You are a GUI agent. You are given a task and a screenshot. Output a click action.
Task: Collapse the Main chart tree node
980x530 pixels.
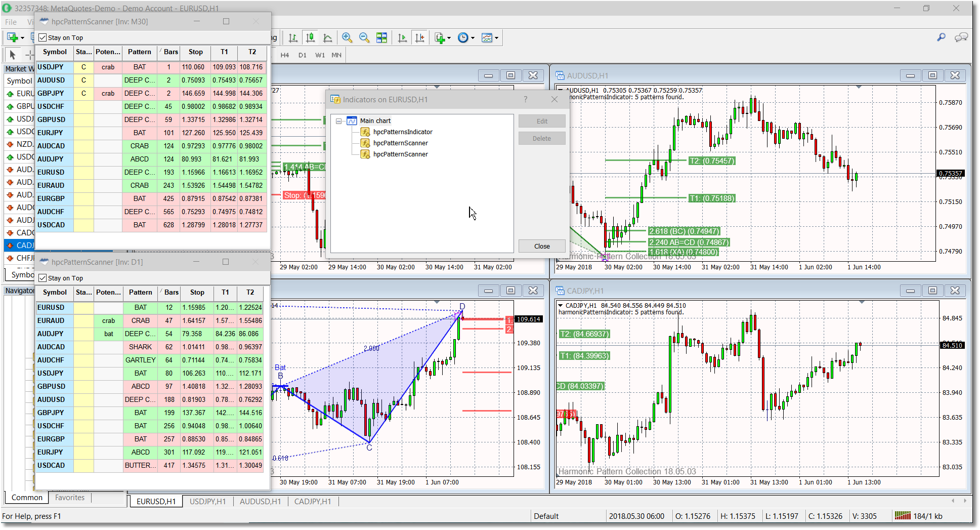coord(339,121)
